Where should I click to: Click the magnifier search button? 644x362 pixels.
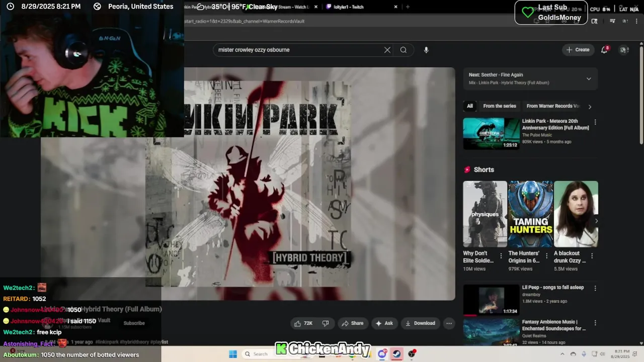tap(404, 50)
